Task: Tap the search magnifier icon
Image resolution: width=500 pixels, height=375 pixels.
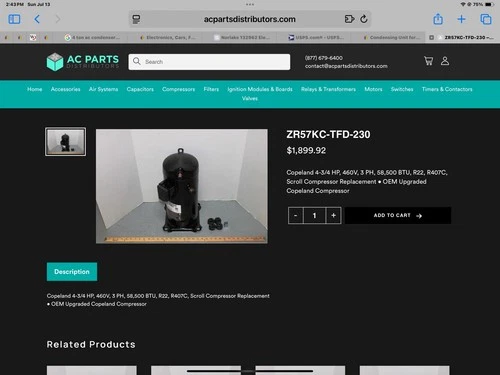Action: (136, 61)
